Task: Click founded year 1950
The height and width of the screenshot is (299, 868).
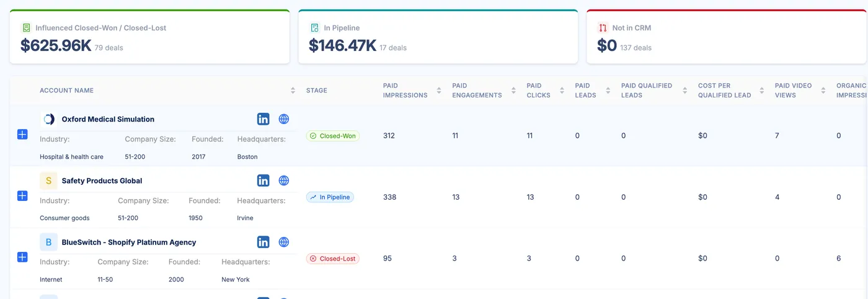Action: click(x=195, y=218)
